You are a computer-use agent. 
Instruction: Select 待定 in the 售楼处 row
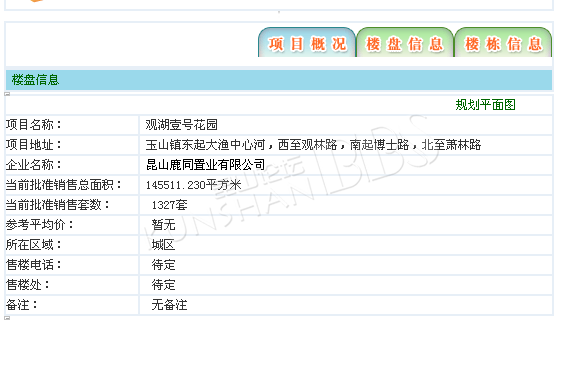[x=163, y=285]
